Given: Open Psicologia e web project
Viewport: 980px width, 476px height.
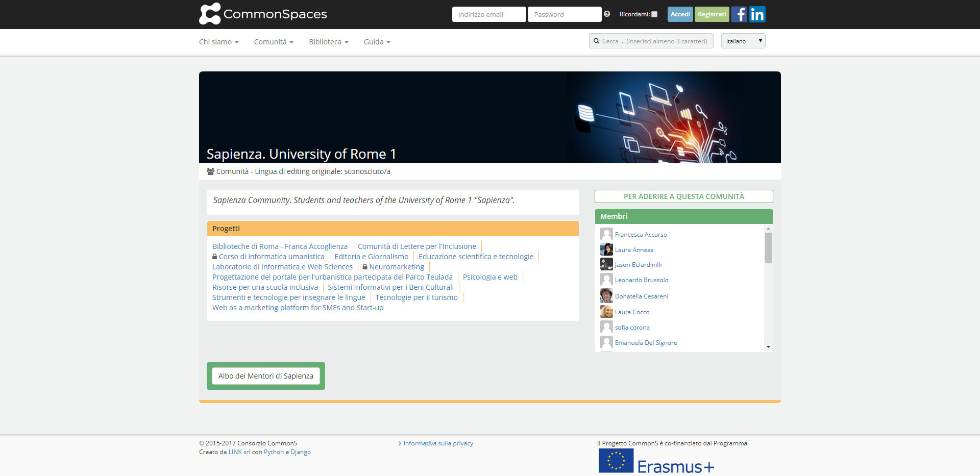Looking at the screenshot, I should (490, 277).
